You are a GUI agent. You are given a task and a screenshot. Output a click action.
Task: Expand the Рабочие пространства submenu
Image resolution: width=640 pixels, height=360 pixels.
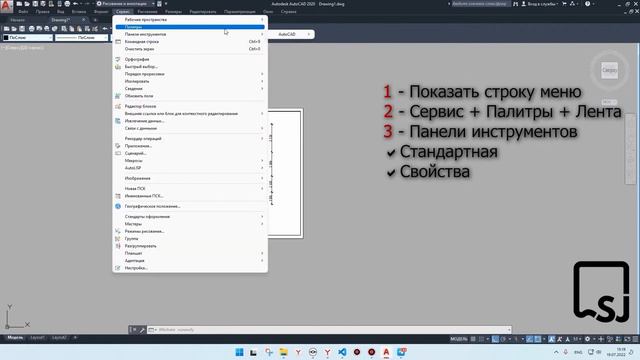pos(190,20)
